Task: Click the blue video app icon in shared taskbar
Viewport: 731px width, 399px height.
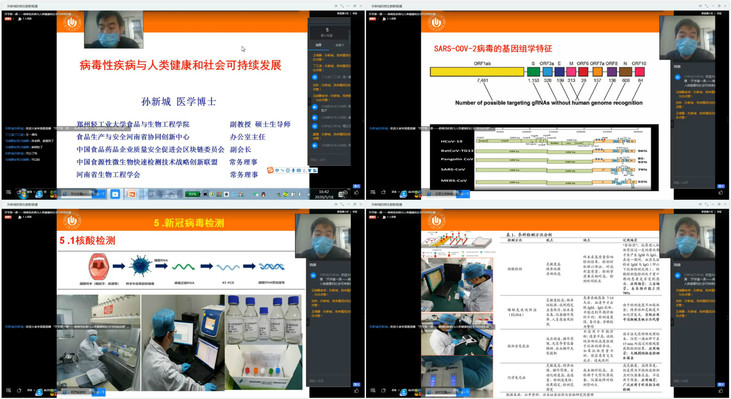Action: (115, 194)
